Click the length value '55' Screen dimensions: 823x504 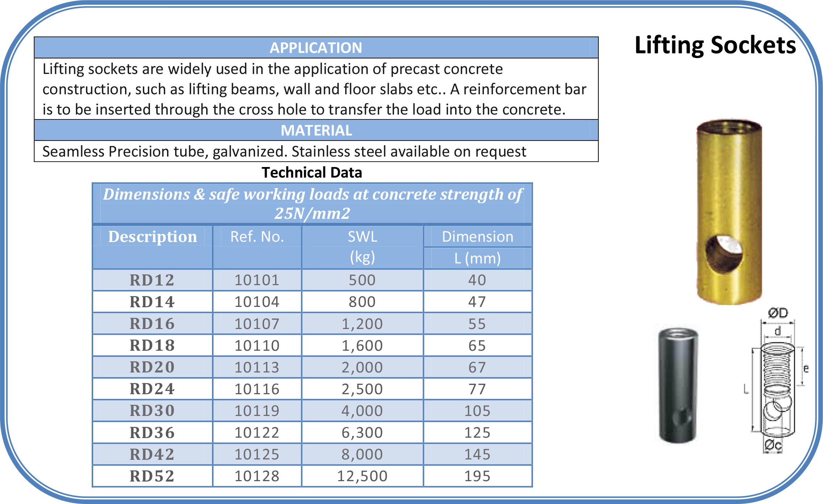[x=477, y=324]
